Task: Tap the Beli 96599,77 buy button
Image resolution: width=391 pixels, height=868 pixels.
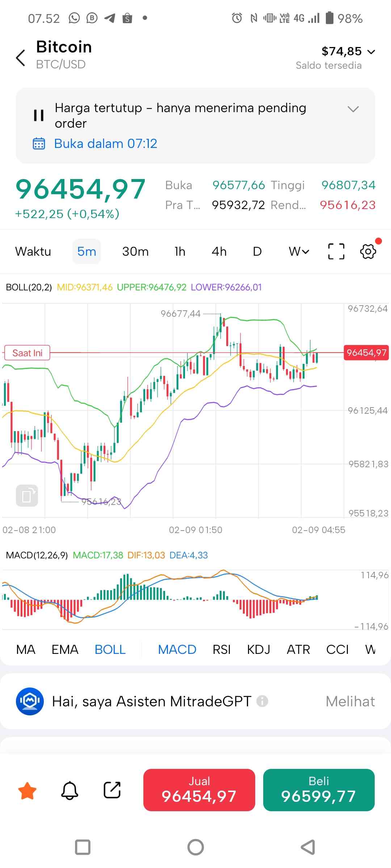Action: 319,790
